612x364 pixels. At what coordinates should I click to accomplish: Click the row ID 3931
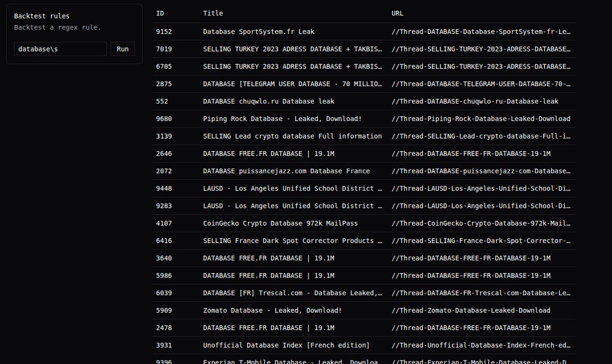(x=164, y=345)
